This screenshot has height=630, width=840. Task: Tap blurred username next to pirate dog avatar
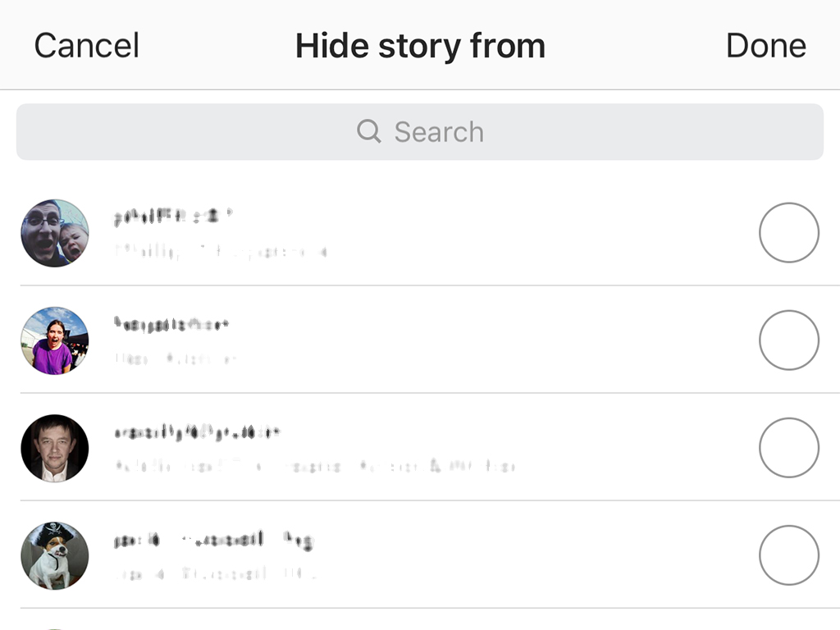tap(213, 540)
